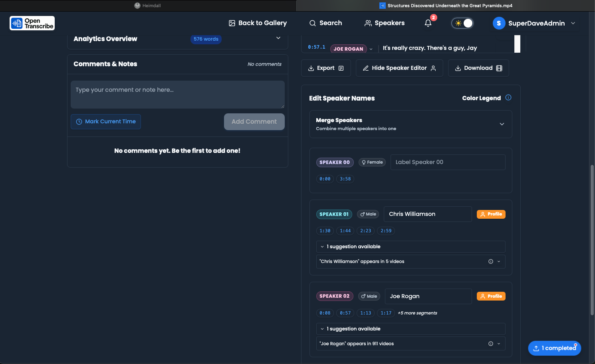Click info icon on Joe Rogan suggestion

[x=491, y=344]
